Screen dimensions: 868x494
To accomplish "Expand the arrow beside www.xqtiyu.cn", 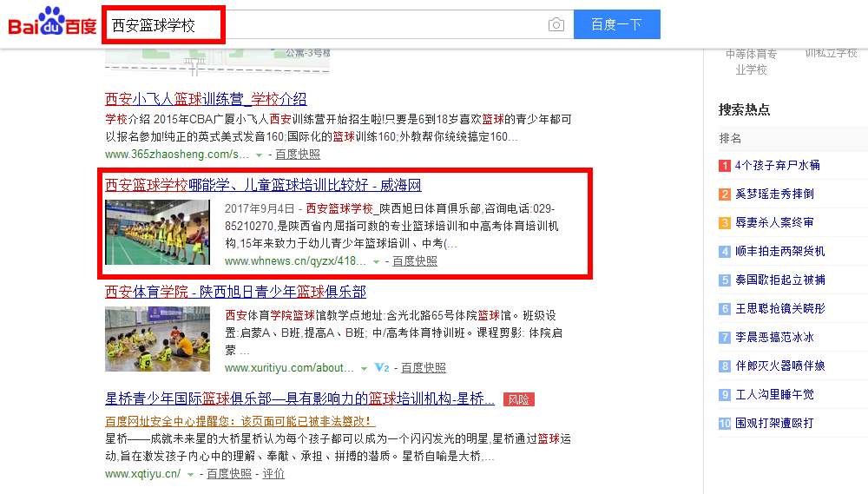I will click(x=190, y=475).
